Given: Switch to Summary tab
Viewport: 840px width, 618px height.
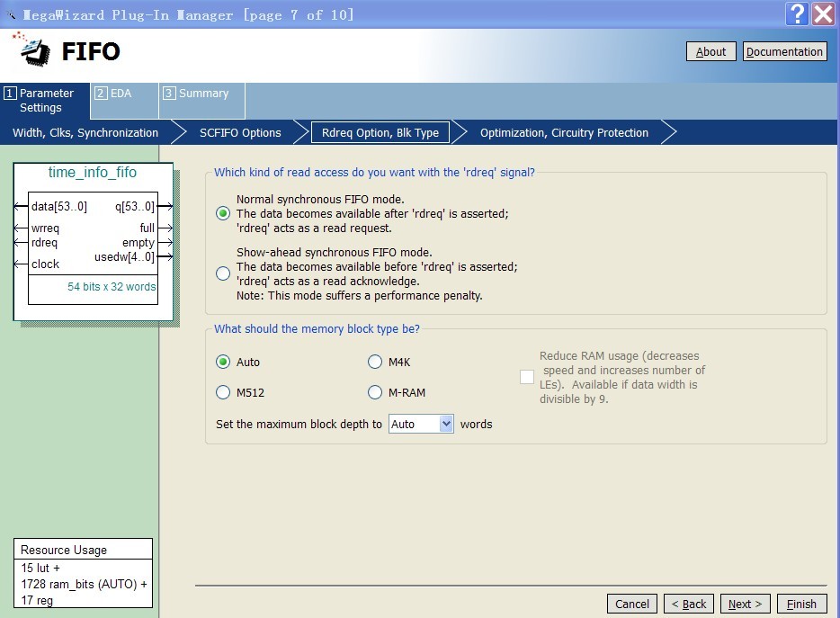Looking at the screenshot, I should tap(202, 100).
